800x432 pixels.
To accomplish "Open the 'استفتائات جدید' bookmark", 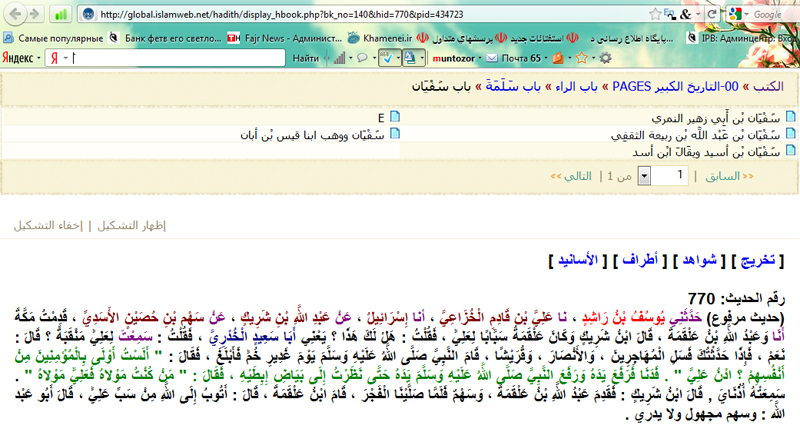I will point(531,38).
